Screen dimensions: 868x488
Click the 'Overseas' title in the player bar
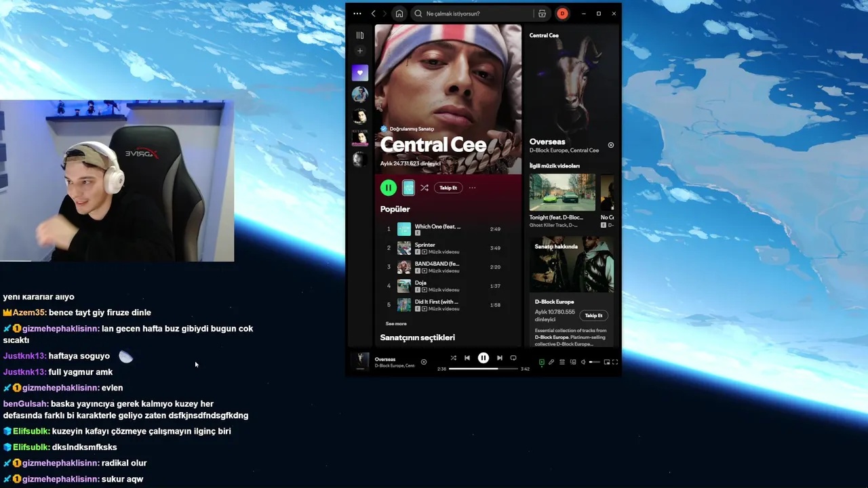(385, 359)
